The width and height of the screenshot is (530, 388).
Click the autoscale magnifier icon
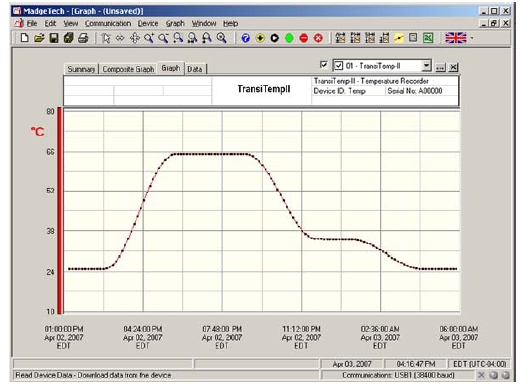point(207,38)
